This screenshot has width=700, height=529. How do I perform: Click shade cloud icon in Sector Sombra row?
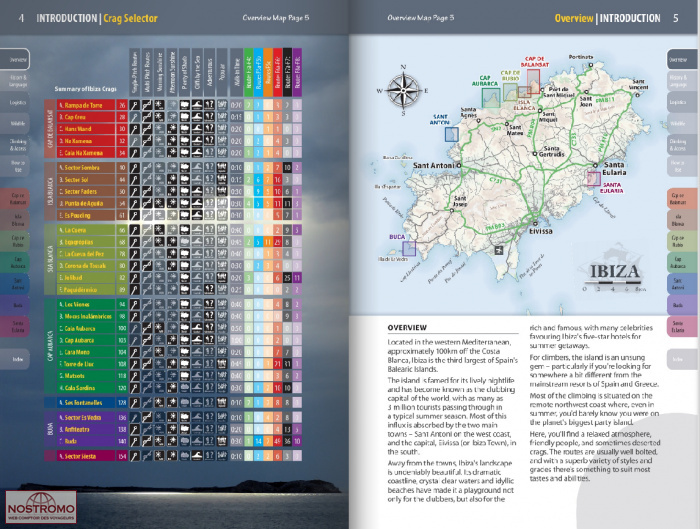click(184, 168)
